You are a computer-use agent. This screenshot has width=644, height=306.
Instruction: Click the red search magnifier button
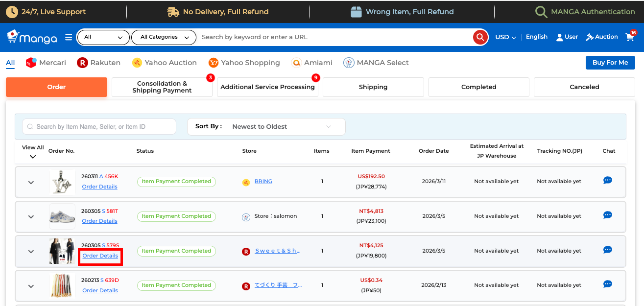[x=480, y=37]
